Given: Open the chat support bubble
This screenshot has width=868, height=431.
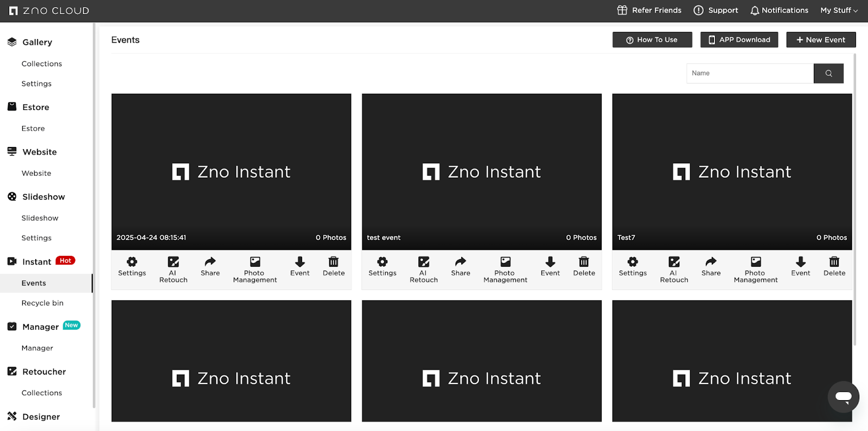Looking at the screenshot, I should click(x=843, y=396).
